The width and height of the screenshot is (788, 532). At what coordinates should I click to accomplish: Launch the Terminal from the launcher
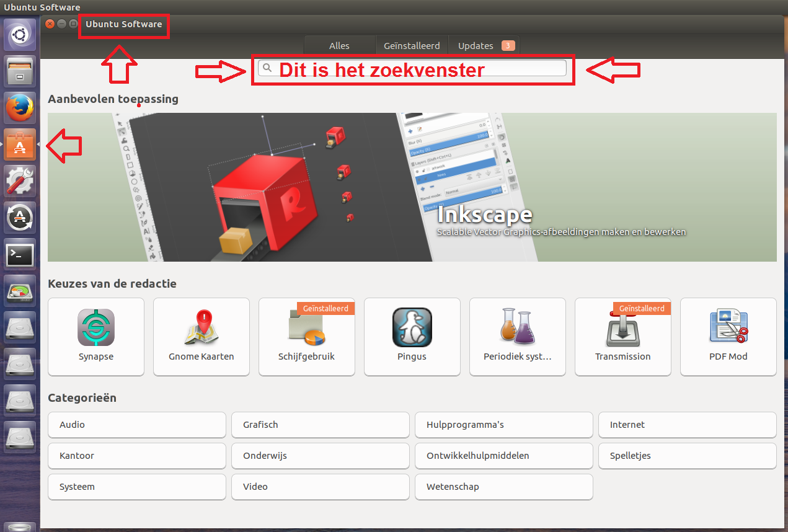click(20, 254)
